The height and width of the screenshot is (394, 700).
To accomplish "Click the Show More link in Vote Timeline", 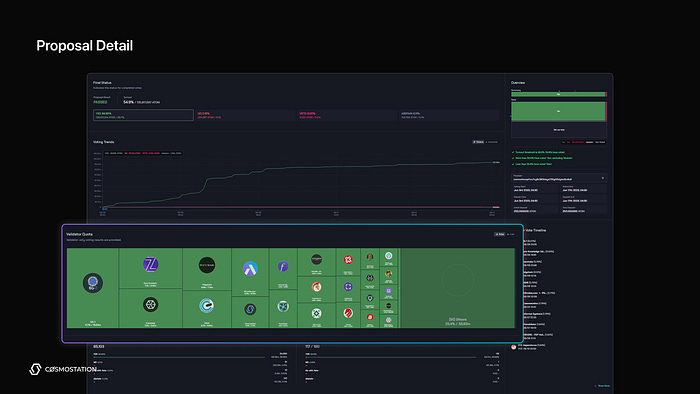I will (x=603, y=386).
